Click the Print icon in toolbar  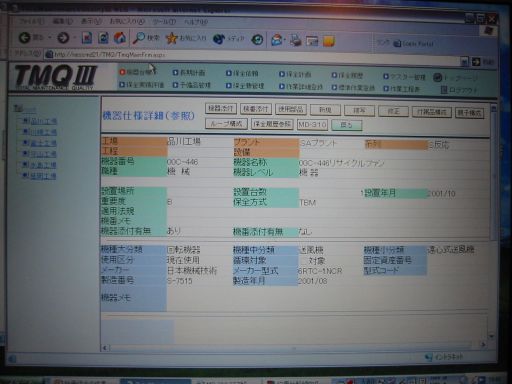pos(295,40)
